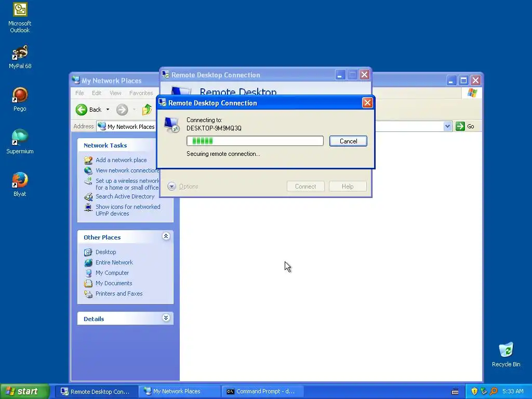This screenshot has width=532, height=399.
Task: Click the Go button in address bar
Action: pyautogui.click(x=465, y=126)
